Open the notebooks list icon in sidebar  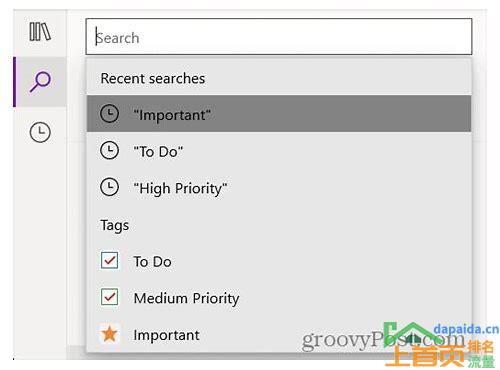(40, 32)
